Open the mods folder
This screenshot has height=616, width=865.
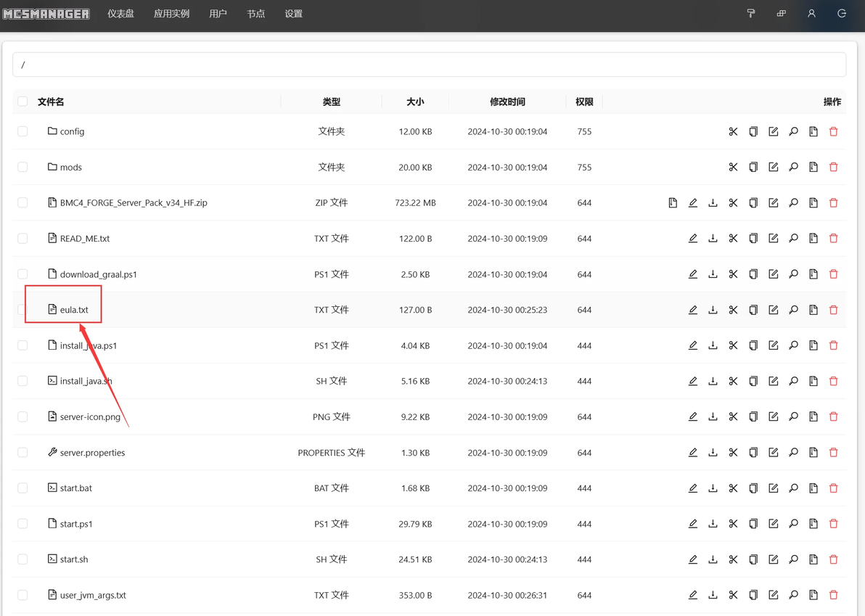(70, 167)
